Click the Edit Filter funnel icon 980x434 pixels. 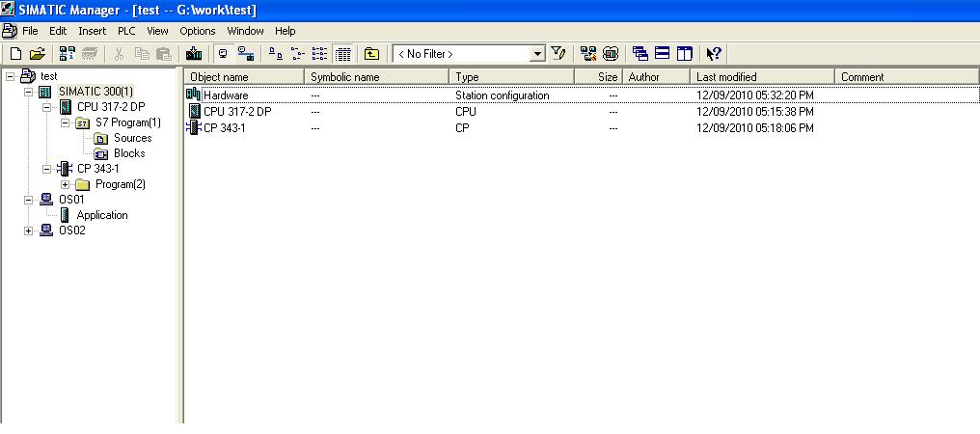coord(558,54)
